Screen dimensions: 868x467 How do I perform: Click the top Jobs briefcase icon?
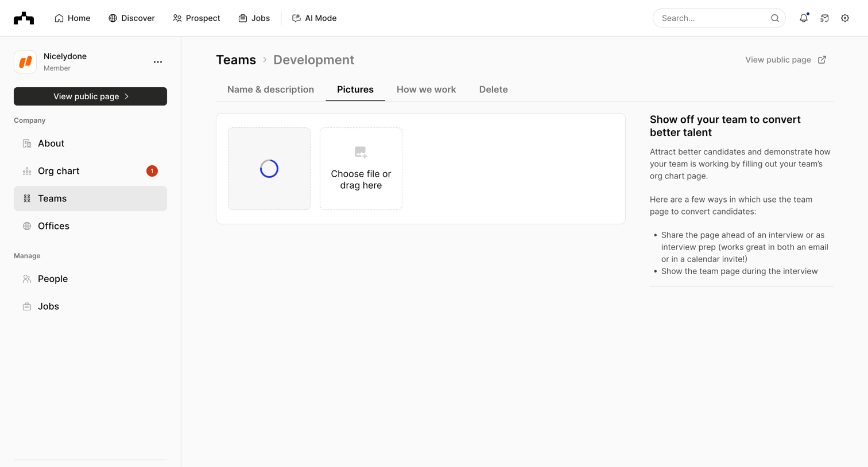click(x=243, y=18)
